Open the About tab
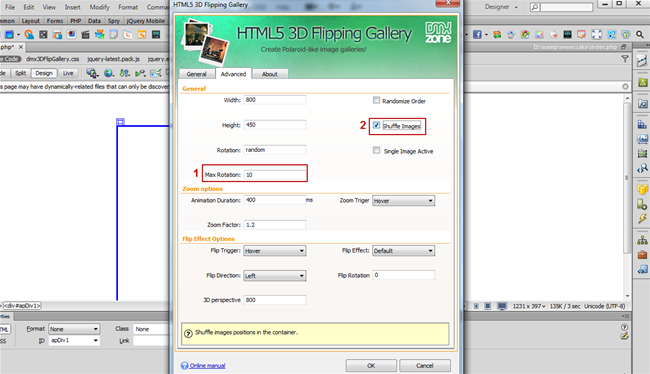 [269, 74]
